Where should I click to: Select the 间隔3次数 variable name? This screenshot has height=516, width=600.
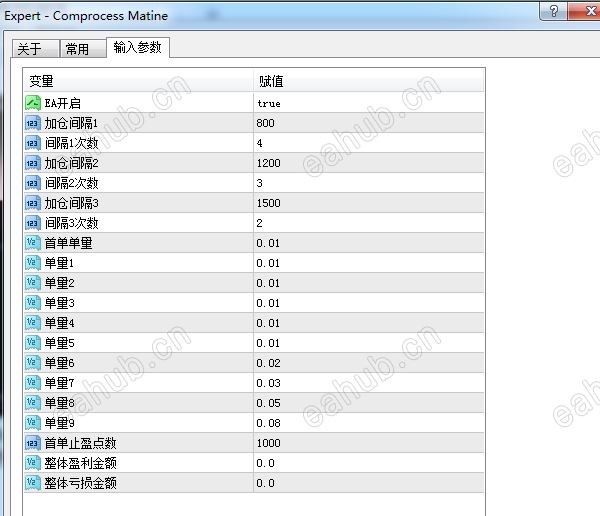point(72,223)
